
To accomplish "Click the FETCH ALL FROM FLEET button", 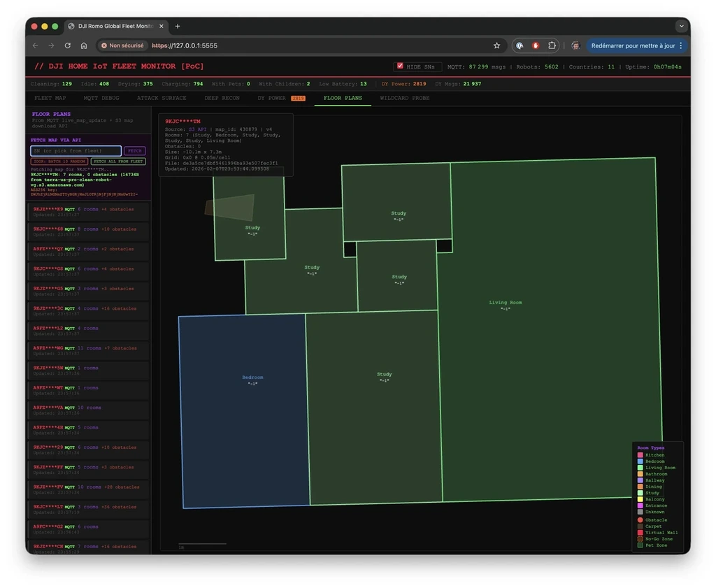I will [x=118, y=162].
